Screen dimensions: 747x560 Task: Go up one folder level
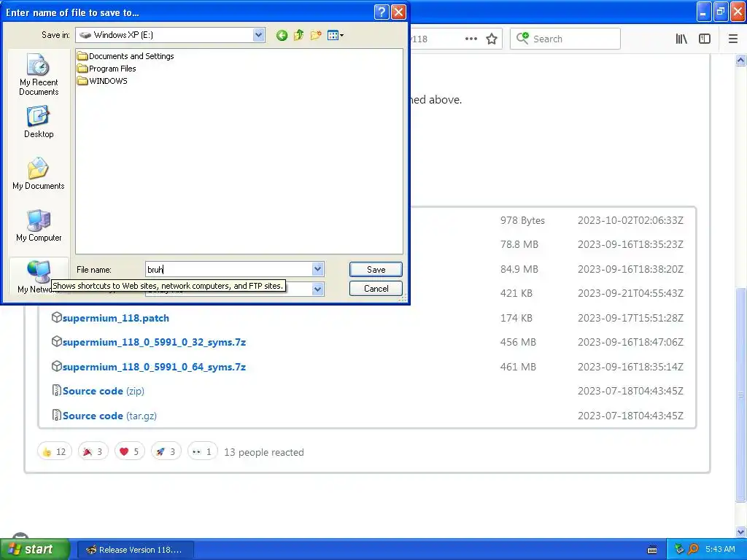pos(298,35)
